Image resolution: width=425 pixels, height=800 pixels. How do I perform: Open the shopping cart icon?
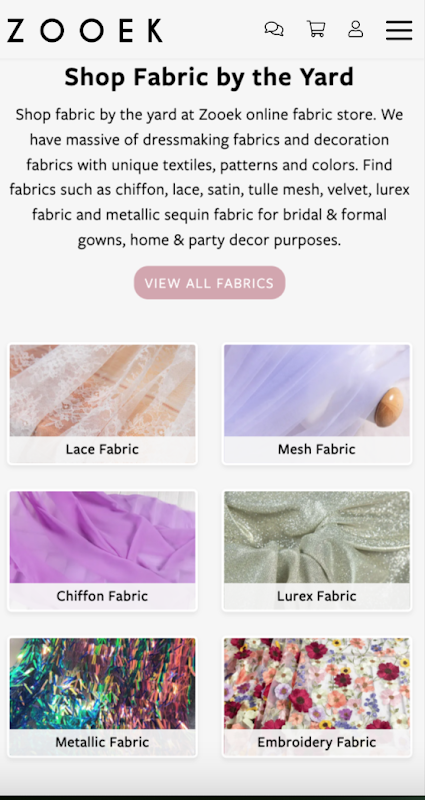[x=316, y=29]
